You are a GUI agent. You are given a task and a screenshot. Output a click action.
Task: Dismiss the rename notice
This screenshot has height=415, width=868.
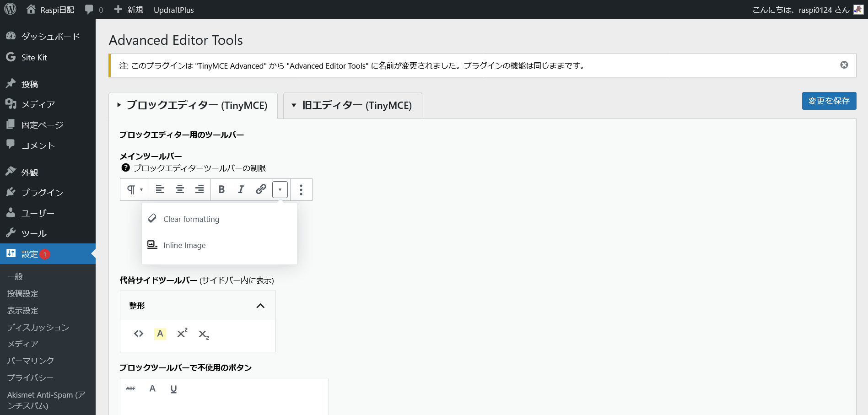pos(844,65)
